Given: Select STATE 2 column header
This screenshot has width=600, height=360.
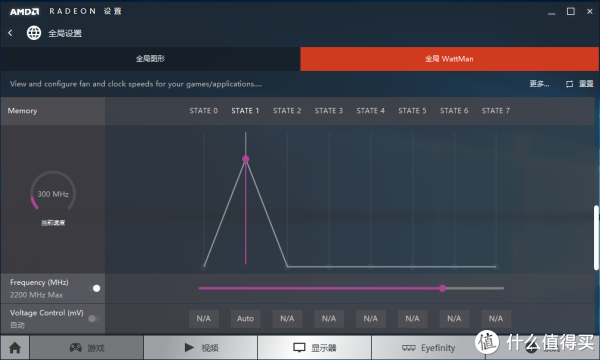Looking at the screenshot, I should (x=287, y=111).
